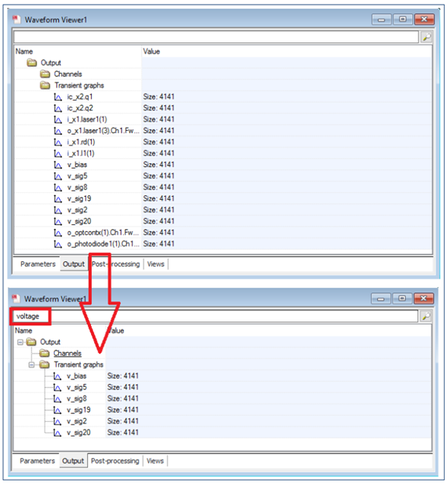Open the Post-processing tab in lower viewer
448x483 pixels.
(x=115, y=461)
